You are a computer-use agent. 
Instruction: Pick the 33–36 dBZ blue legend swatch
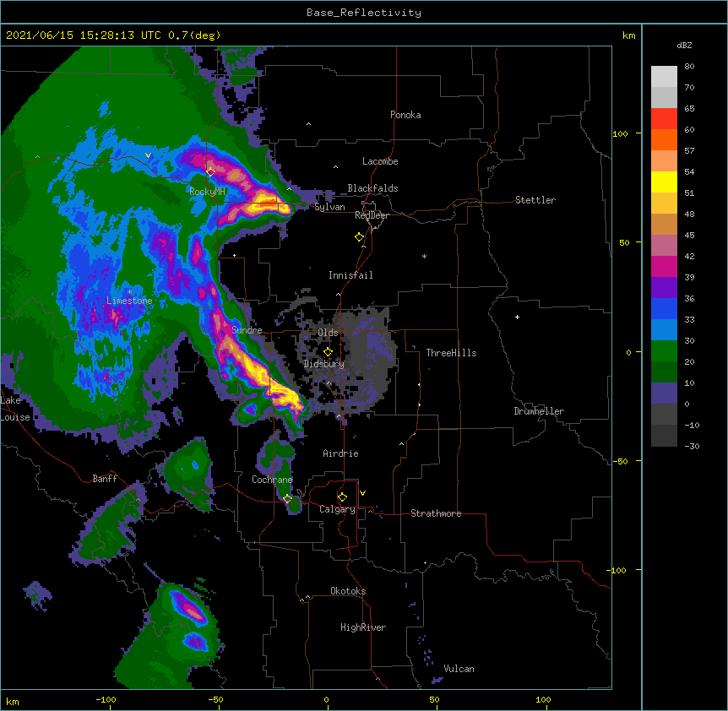664,308
